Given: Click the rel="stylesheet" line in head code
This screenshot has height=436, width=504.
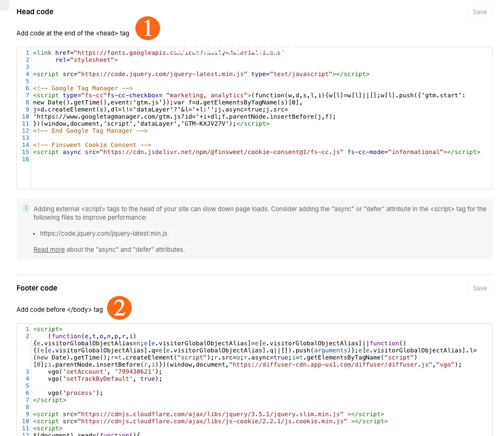Looking at the screenshot, I should pyautogui.click(x=87, y=60).
